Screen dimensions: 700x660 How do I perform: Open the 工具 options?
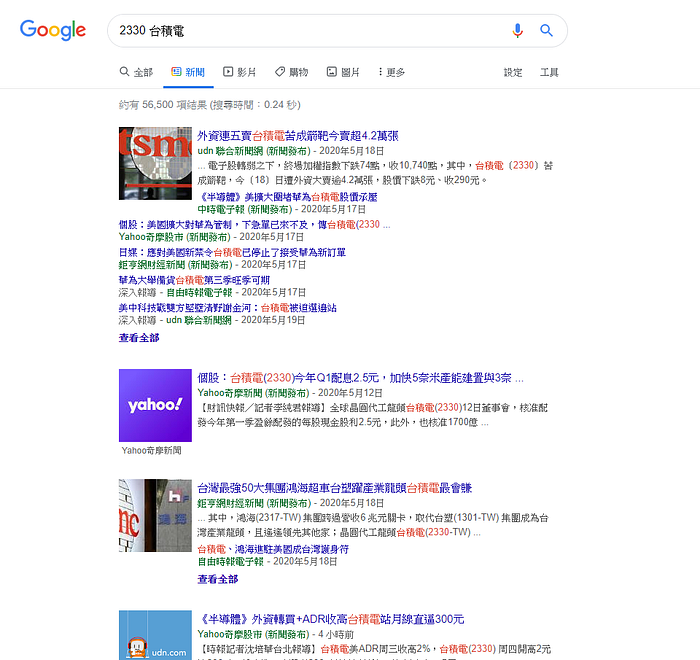coord(549,72)
